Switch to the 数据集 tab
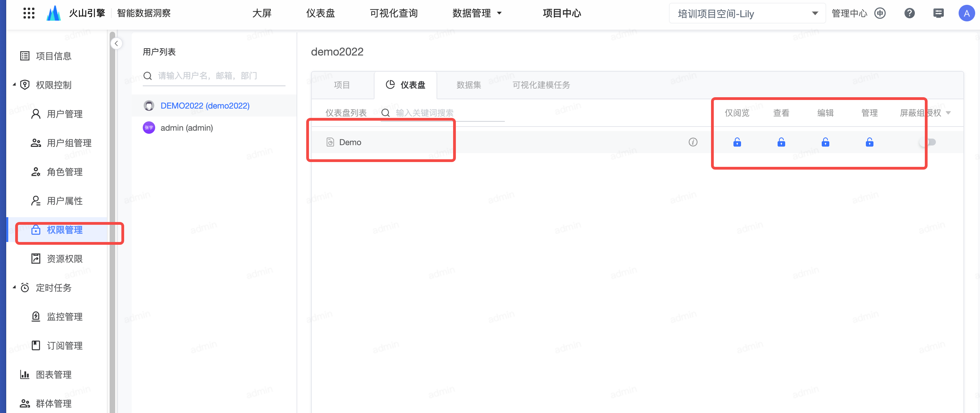Image resolution: width=980 pixels, height=413 pixels. (x=469, y=85)
